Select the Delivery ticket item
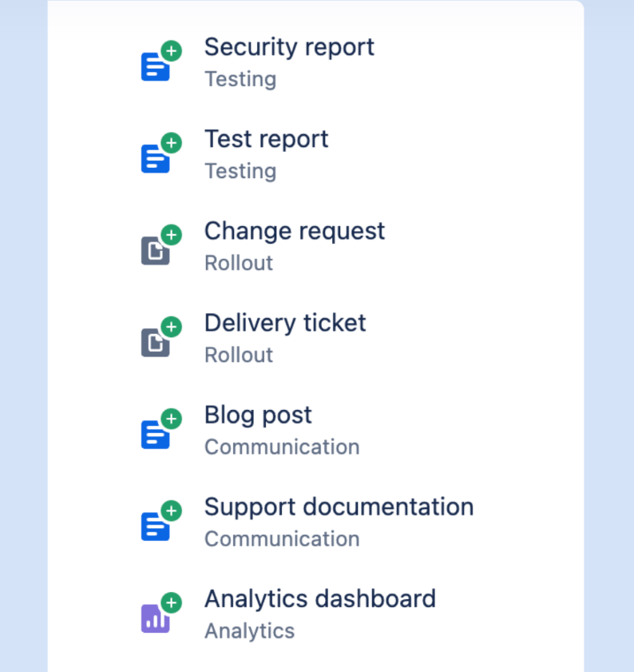The width and height of the screenshot is (634, 672). click(285, 323)
